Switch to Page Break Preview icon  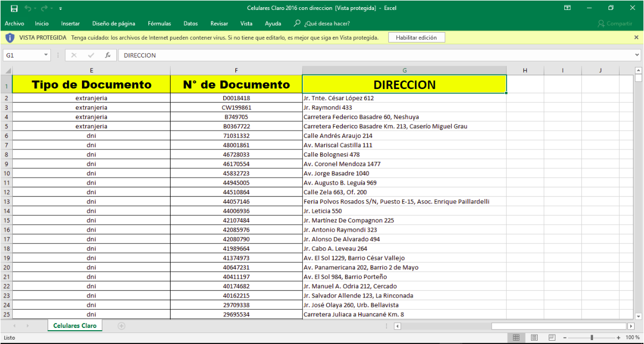(552, 337)
